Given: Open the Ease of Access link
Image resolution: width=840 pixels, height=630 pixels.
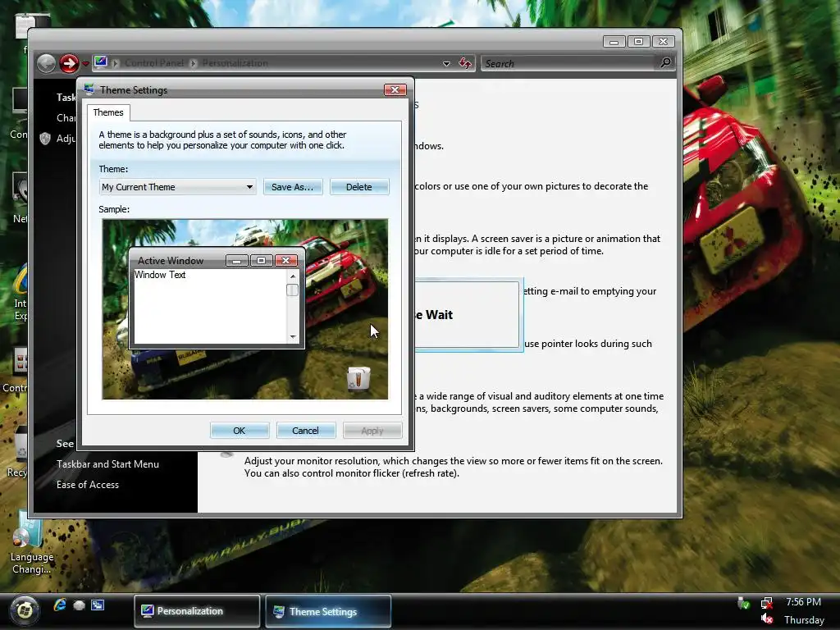Looking at the screenshot, I should 87,484.
